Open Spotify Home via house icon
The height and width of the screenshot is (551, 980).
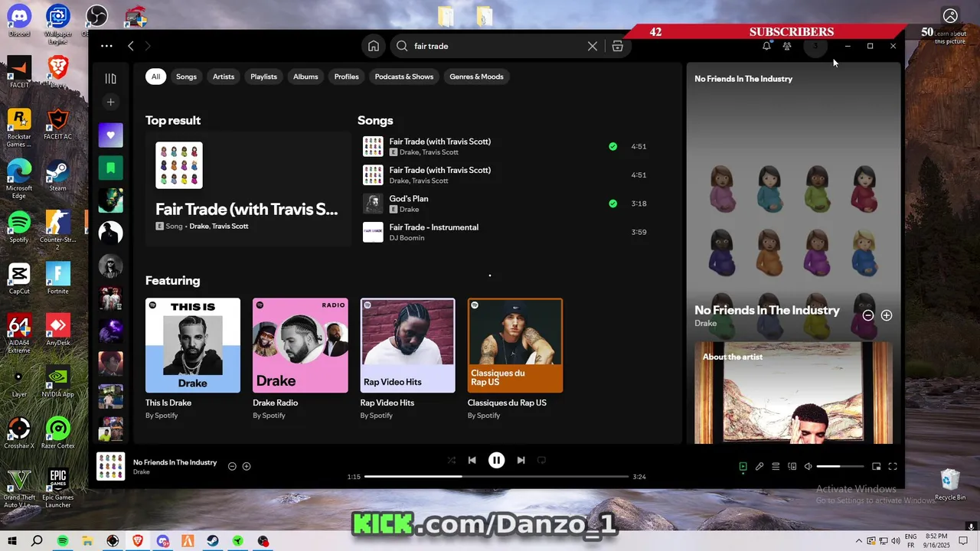374,46
